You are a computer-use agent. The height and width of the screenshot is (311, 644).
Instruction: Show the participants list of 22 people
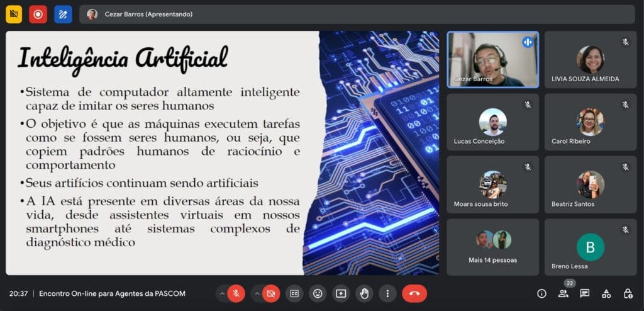pos(563,293)
